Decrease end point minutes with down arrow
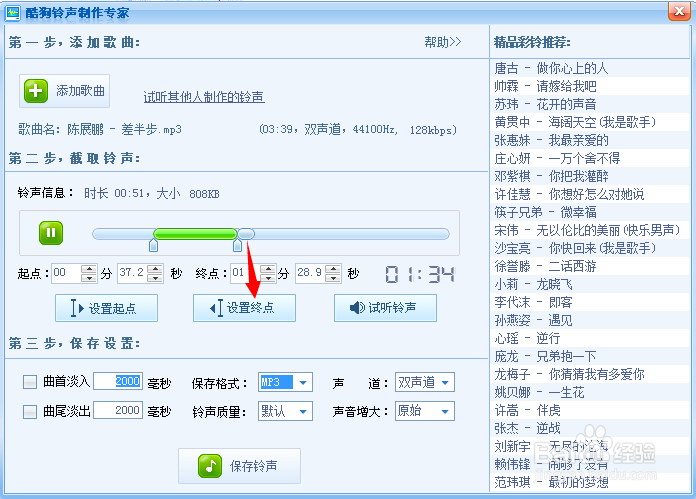The height and width of the screenshot is (499, 696). [268, 278]
